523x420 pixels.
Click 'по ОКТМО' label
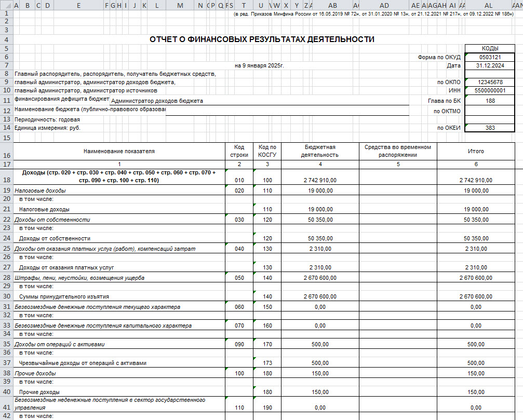(x=447, y=111)
